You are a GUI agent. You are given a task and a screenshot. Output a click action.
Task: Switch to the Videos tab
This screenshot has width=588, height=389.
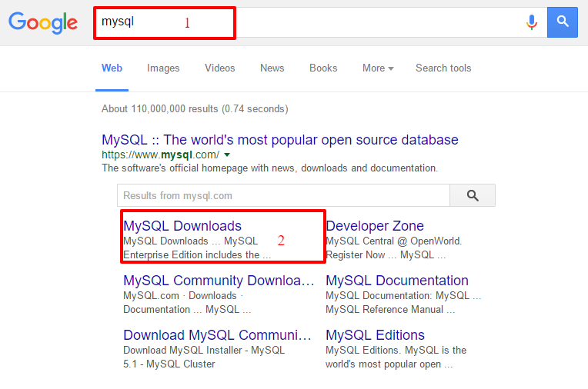[220, 68]
